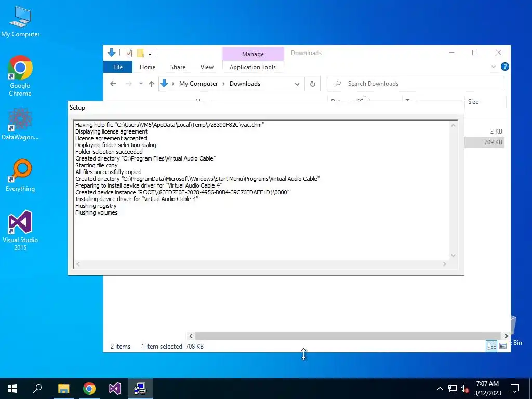Switch to the View ribbon tab

pos(207,67)
